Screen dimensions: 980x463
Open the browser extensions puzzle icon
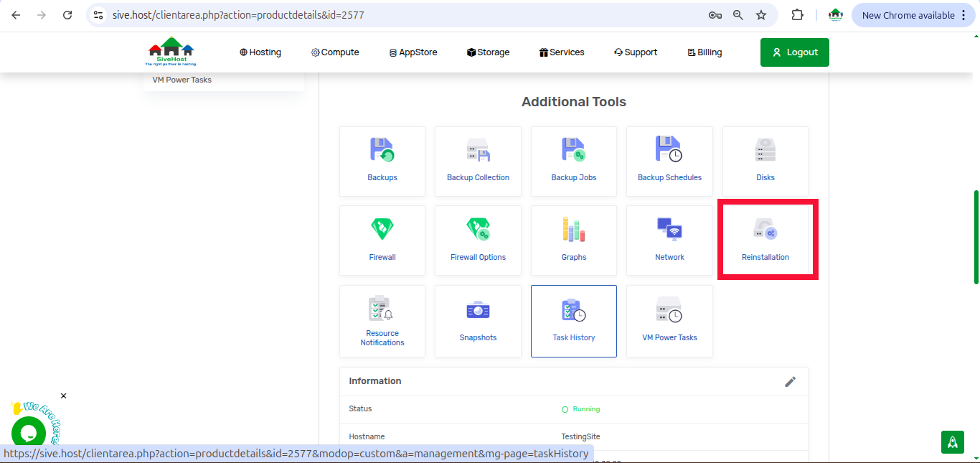(797, 15)
